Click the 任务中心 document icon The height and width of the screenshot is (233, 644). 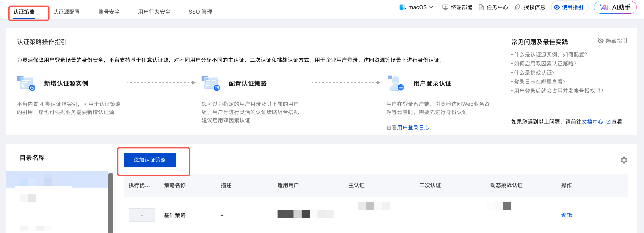pos(481,7)
